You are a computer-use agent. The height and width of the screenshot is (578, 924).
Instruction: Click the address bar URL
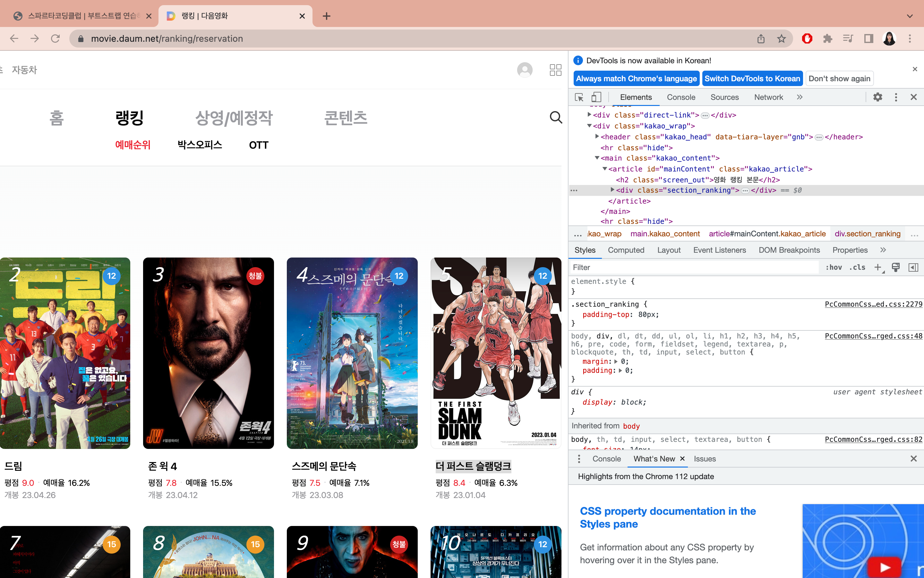(x=167, y=39)
